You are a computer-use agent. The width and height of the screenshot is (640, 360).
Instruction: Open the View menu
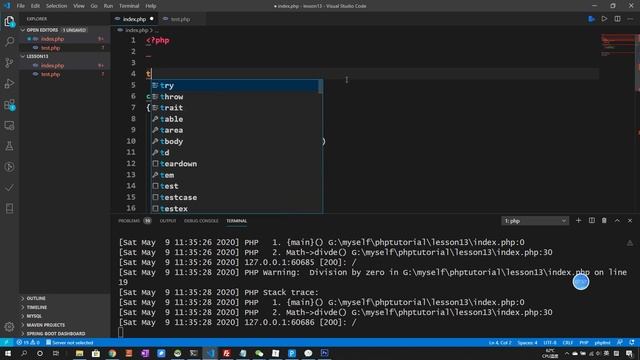pyautogui.click(x=79, y=6)
